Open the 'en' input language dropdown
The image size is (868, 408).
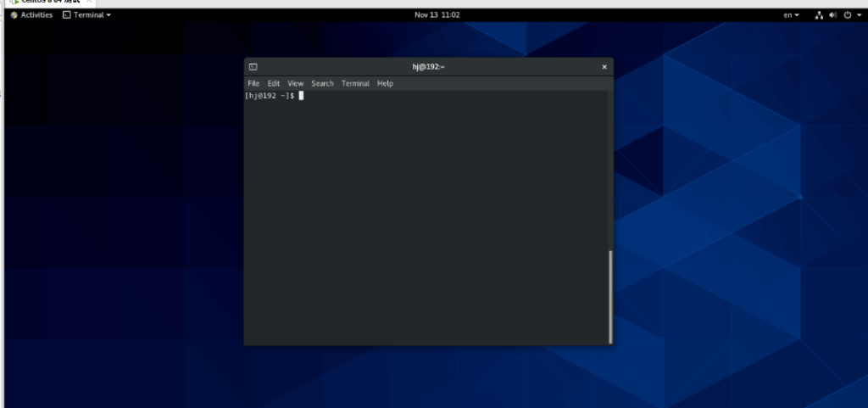point(790,15)
